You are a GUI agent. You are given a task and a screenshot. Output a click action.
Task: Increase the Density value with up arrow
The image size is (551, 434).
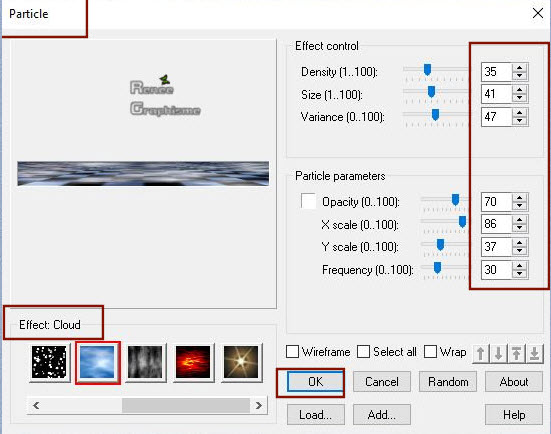coord(519,67)
